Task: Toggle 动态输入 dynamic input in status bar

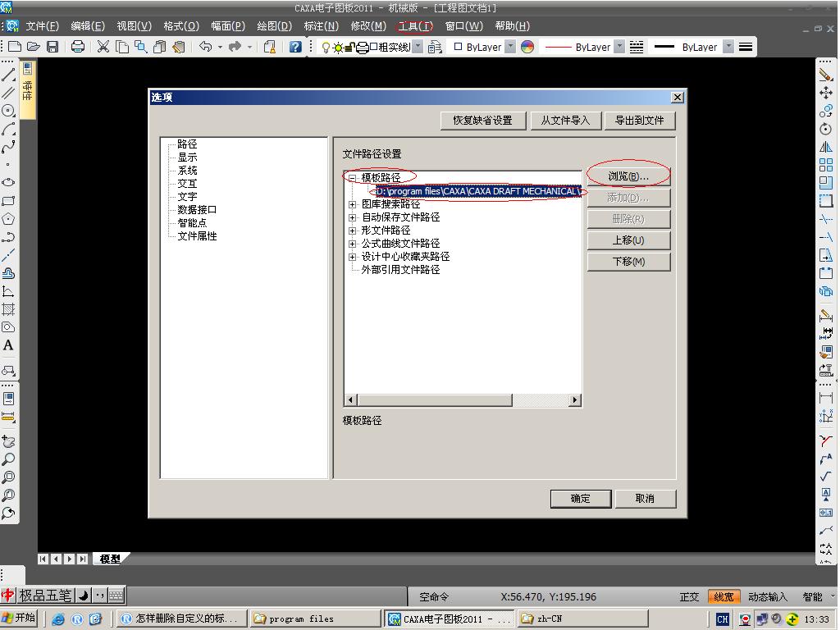Action: [x=767, y=596]
